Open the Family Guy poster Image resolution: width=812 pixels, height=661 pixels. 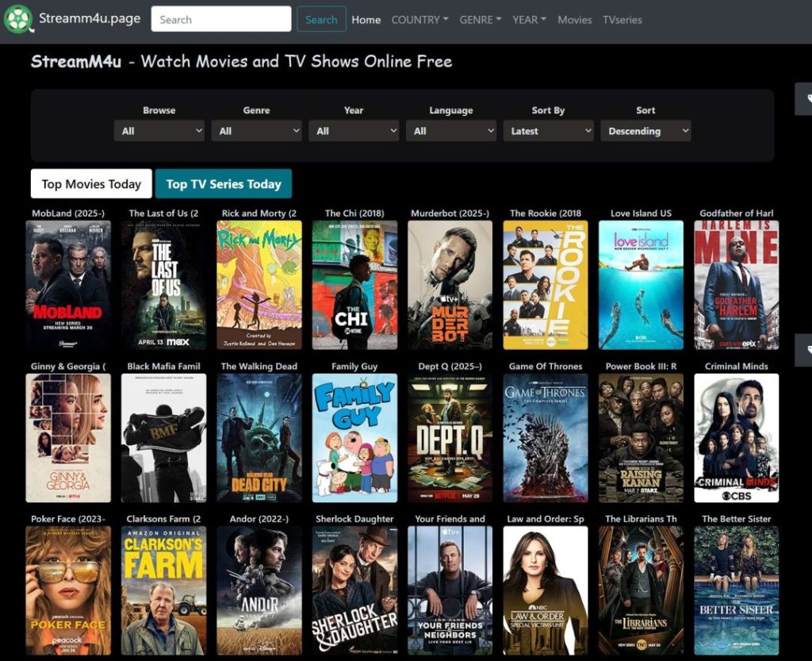click(x=354, y=438)
